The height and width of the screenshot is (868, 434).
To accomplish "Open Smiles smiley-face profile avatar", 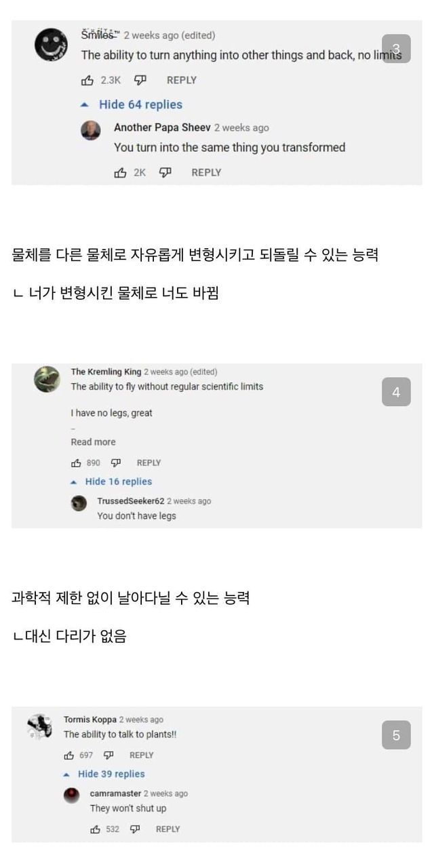I will [x=52, y=46].
